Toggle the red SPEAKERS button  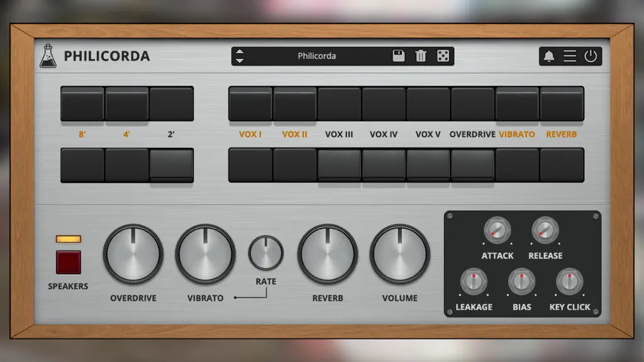point(68,262)
